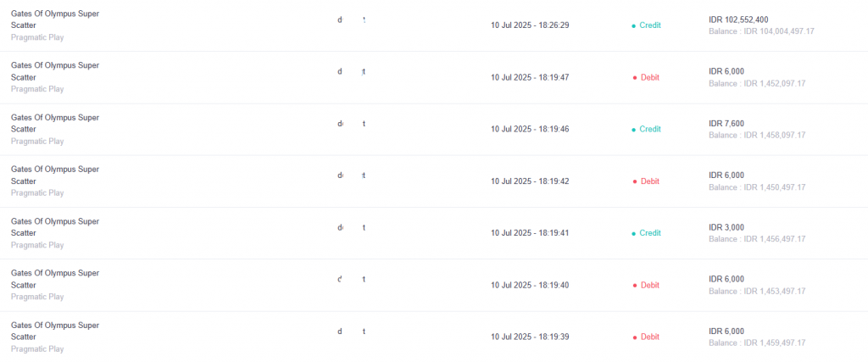Click timestamp 10 Jul 2025 - 18:19:47
This screenshot has height=362, width=868.
click(530, 77)
